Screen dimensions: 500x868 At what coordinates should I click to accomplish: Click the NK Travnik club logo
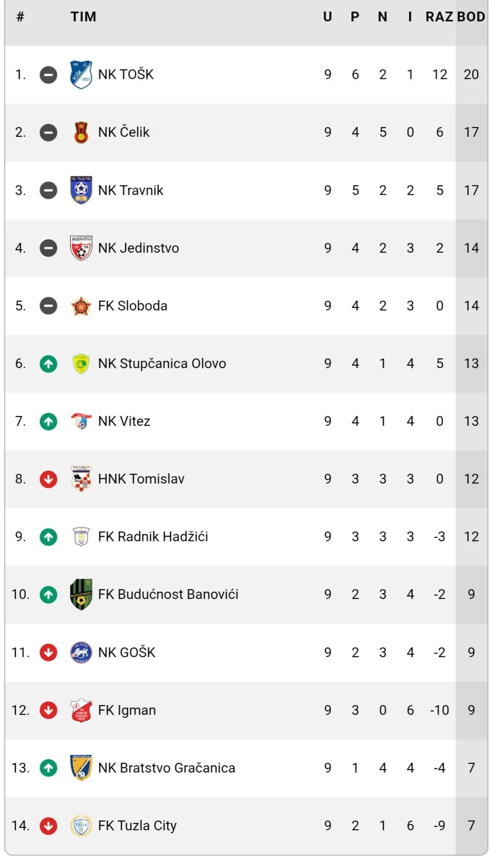(x=81, y=190)
